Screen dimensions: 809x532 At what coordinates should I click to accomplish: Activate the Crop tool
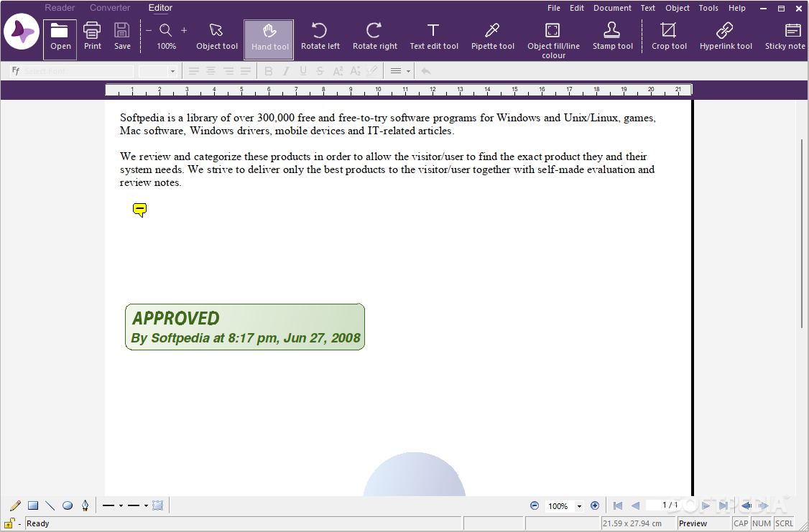click(669, 36)
